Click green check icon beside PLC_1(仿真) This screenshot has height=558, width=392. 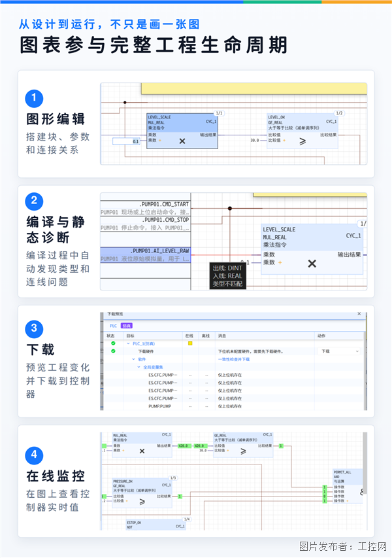coord(113,343)
